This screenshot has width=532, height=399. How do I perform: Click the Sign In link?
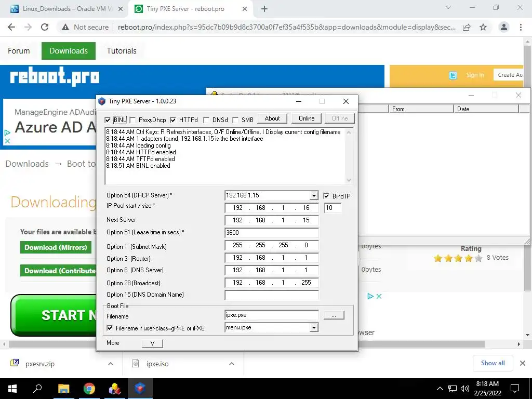475,75
